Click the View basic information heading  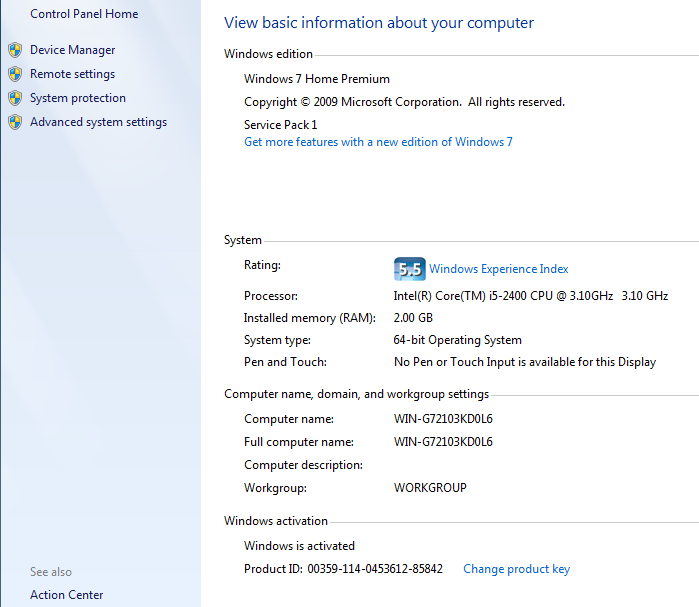point(379,23)
